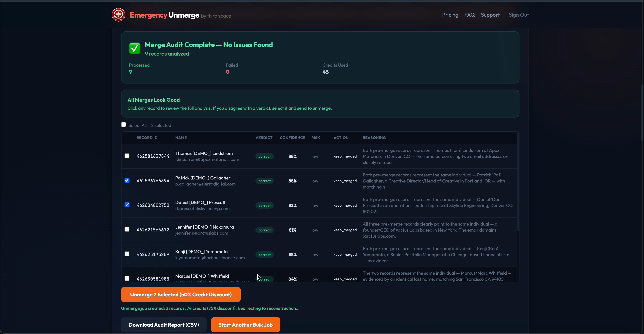Click record ID 462630581985
Viewport: 644px width, 334px height.
pos(153,279)
